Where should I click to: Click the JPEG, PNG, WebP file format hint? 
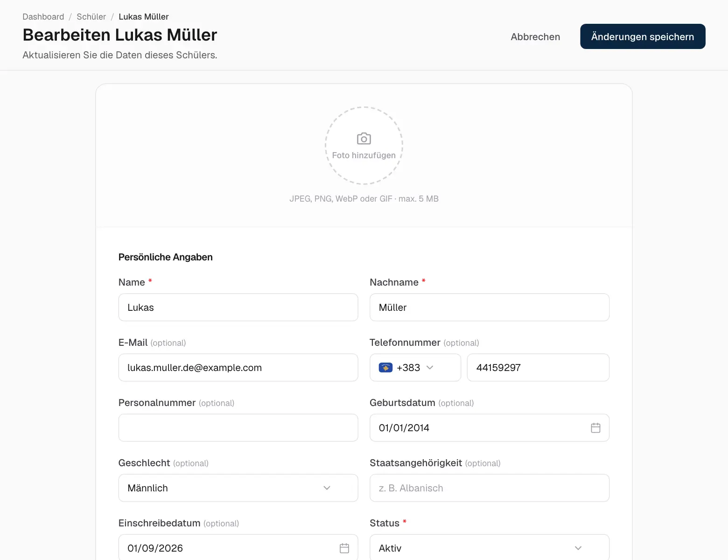coord(364,199)
